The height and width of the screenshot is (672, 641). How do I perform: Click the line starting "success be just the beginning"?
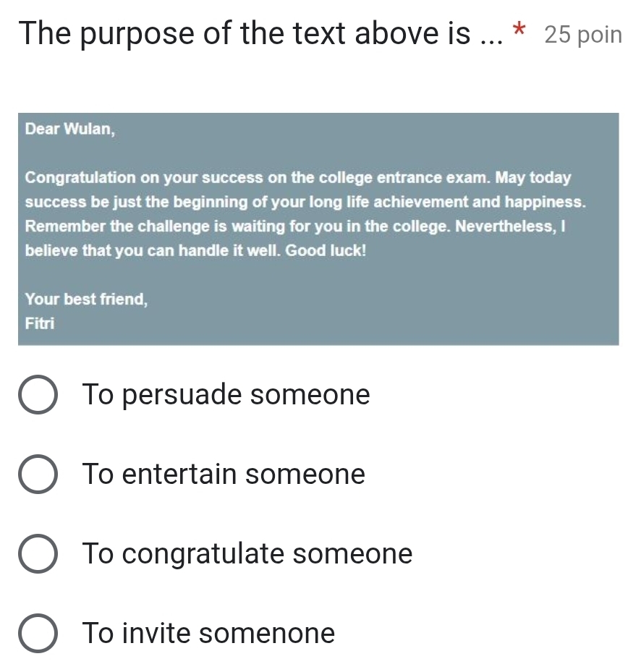tap(305, 203)
